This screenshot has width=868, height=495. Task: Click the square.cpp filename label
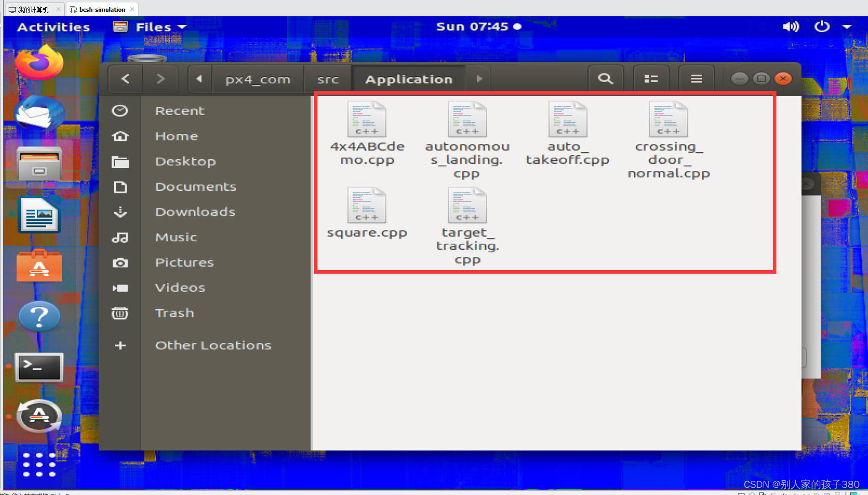tap(367, 233)
